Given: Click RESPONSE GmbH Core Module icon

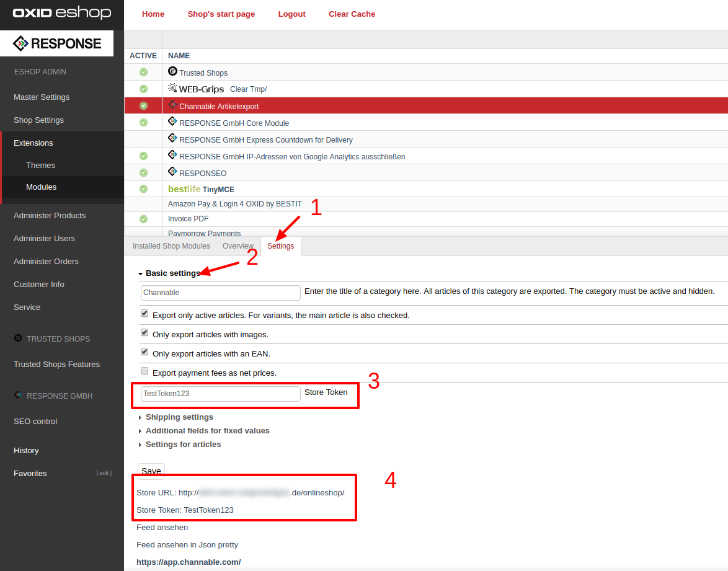Looking at the screenshot, I should click(172, 121).
